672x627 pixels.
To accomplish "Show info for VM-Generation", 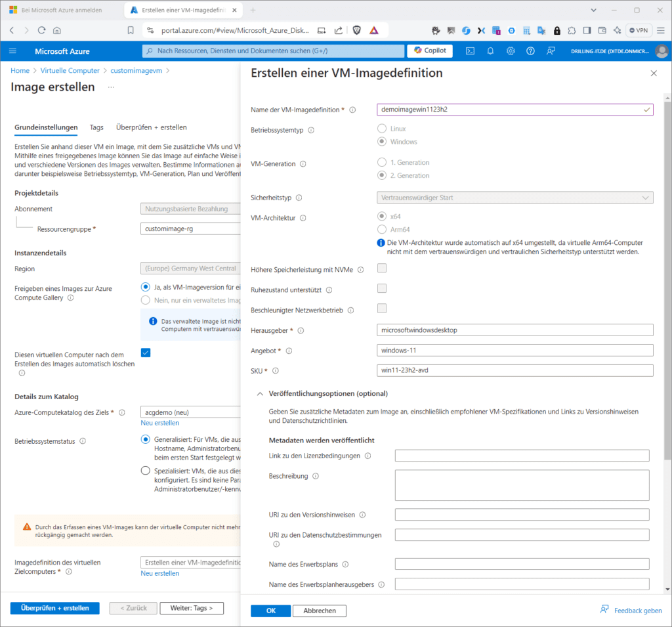I will click(x=303, y=164).
